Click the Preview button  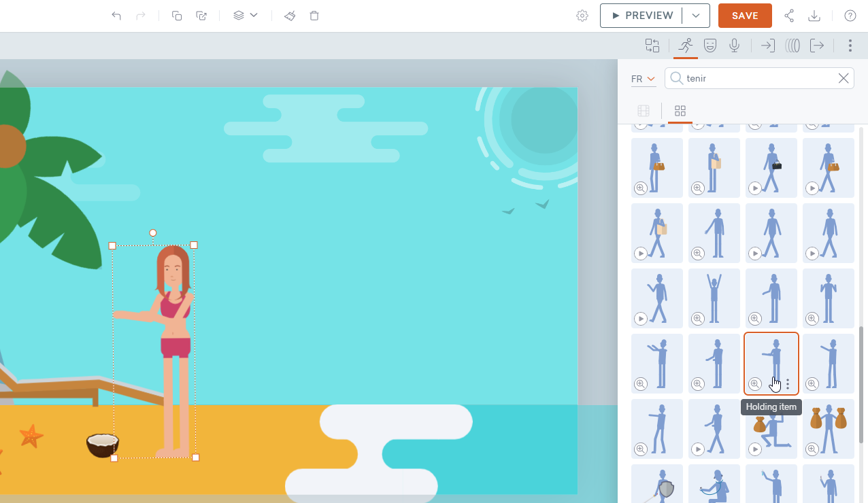641,16
